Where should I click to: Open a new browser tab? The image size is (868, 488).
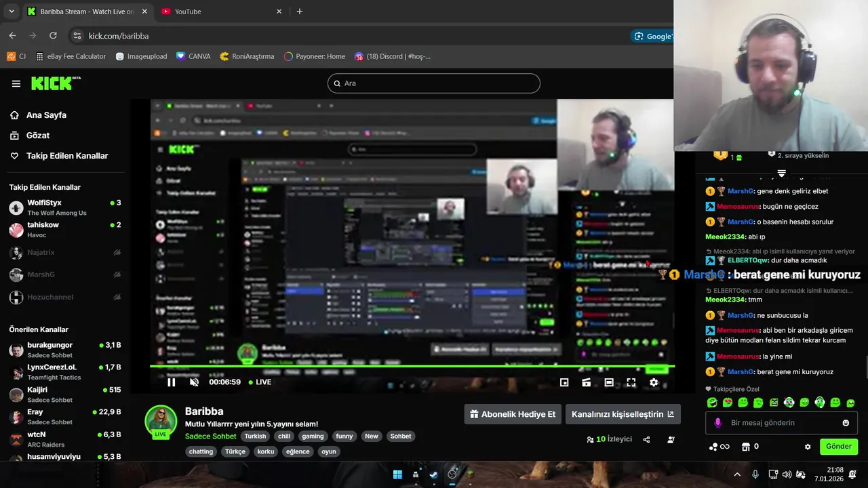coord(300,12)
